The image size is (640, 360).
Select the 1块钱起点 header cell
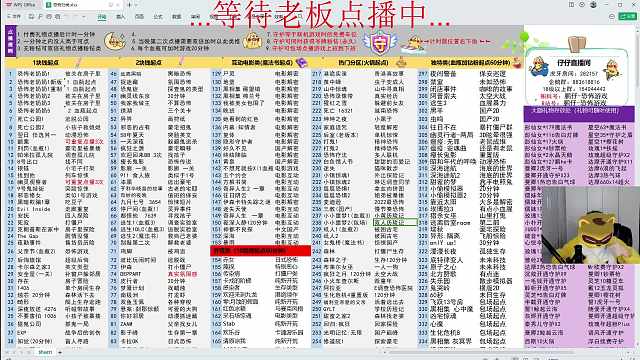click(46, 63)
